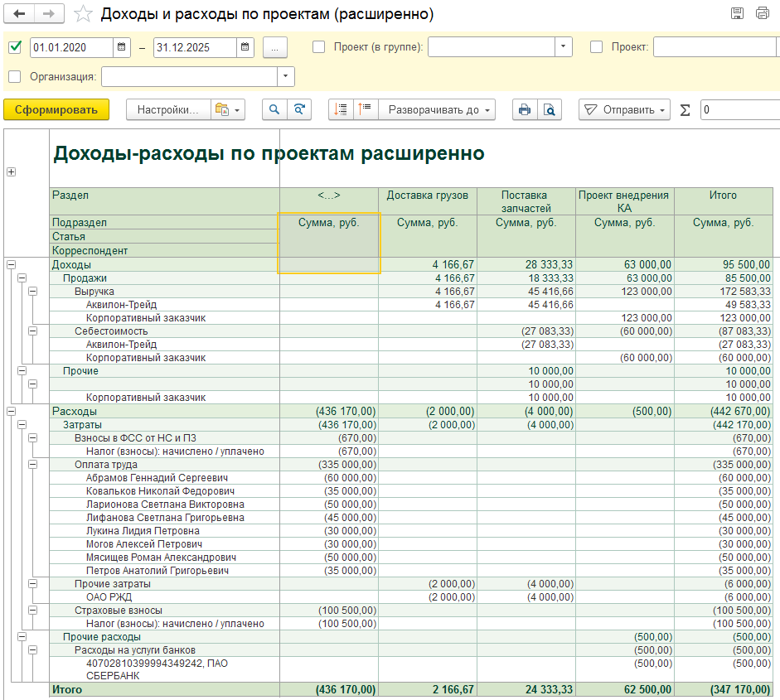This screenshot has height=700, width=780.
Task: Click the sum sigma icon
Action: pyautogui.click(x=685, y=110)
